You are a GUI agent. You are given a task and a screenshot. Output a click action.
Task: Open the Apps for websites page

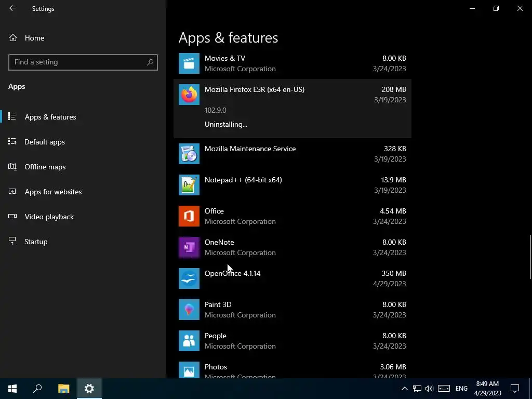(83, 192)
